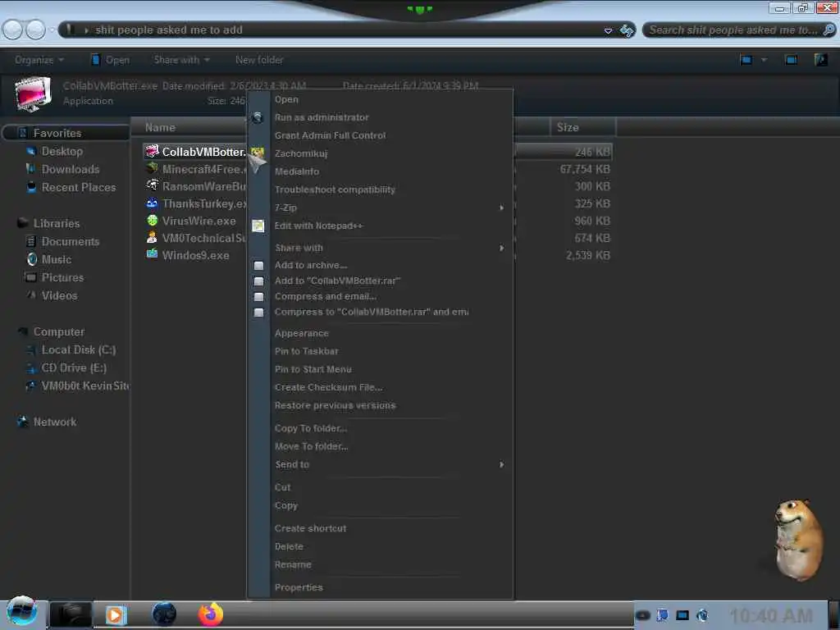Click the Windos9.exe file icon
The image size is (840, 630).
click(x=152, y=254)
